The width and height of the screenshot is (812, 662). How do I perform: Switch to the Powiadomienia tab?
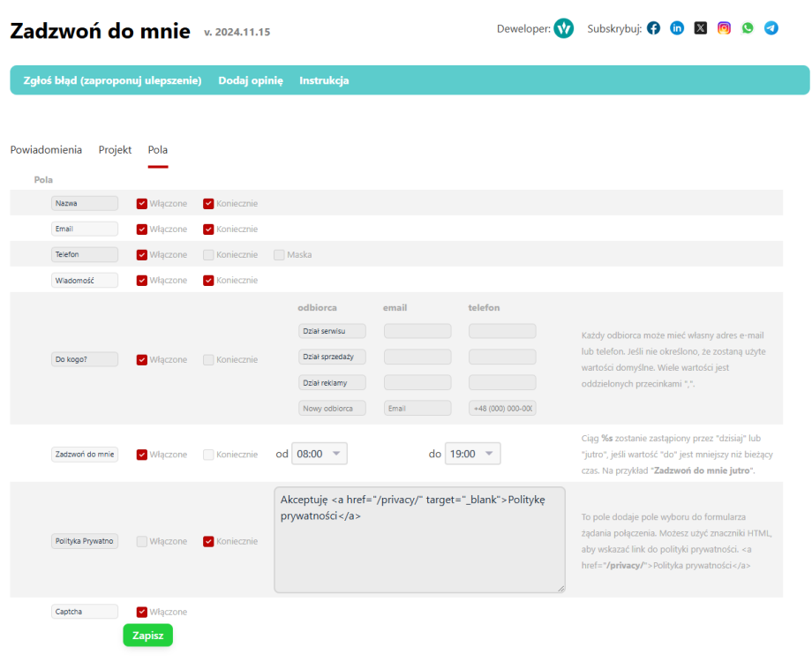(46, 150)
